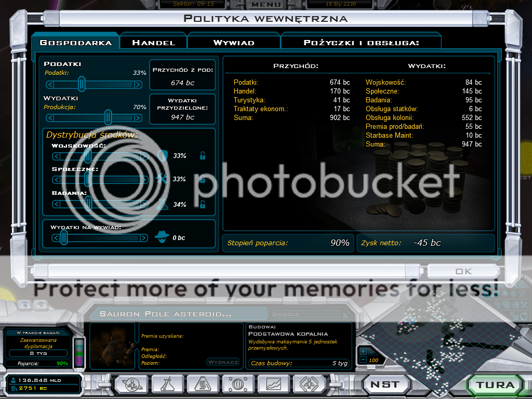This screenshot has height=399, width=532.
Task: Click the colored research progress bar
Action: (79, 352)
